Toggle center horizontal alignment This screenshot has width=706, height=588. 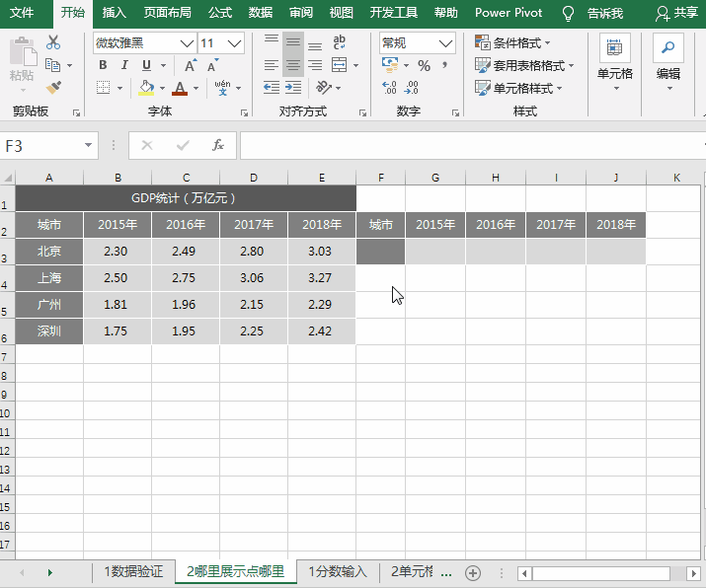pos(293,65)
